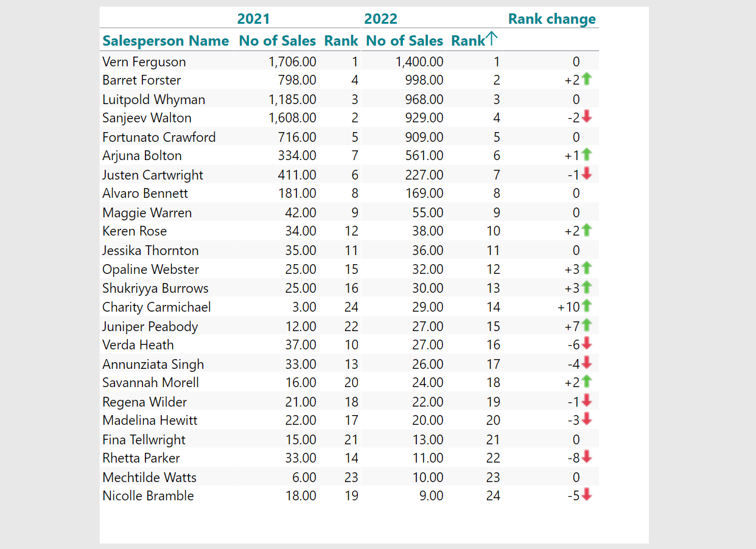Click the 998.00 sales value
The height and width of the screenshot is (549, 756).
pyautogui.click(x=424, y=80)
